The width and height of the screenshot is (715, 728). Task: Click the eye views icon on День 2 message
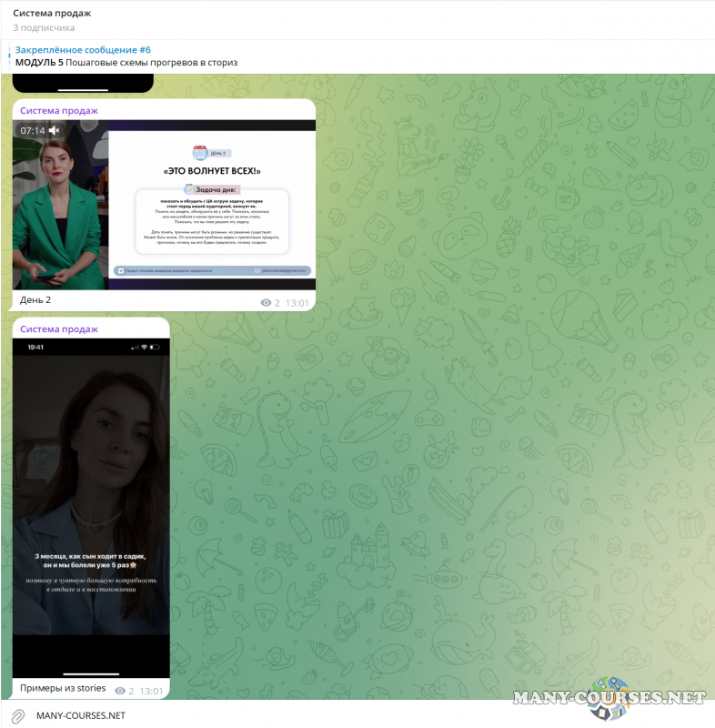tap(266, 303)
